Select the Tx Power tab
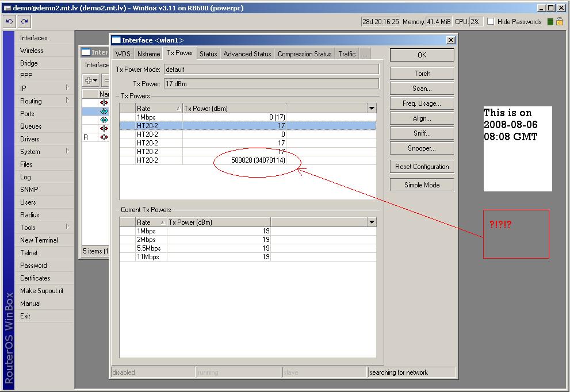 click(180, 53)
